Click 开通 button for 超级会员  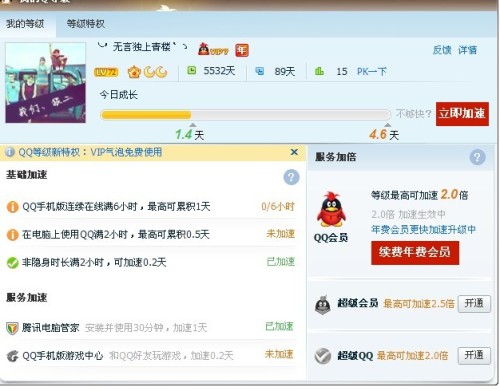(474, 303)
